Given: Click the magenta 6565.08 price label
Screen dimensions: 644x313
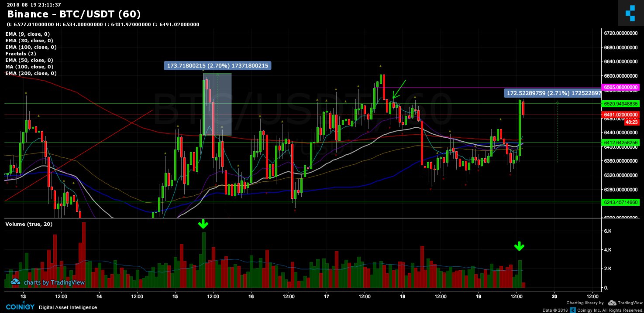Looking at the screenshot, I should click(x=620, y=88).
